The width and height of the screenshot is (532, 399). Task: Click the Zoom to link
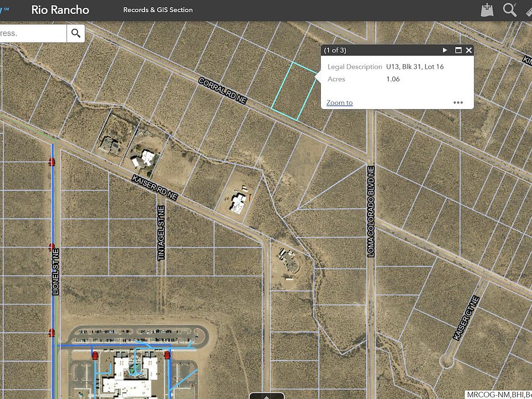click(339, 103)
